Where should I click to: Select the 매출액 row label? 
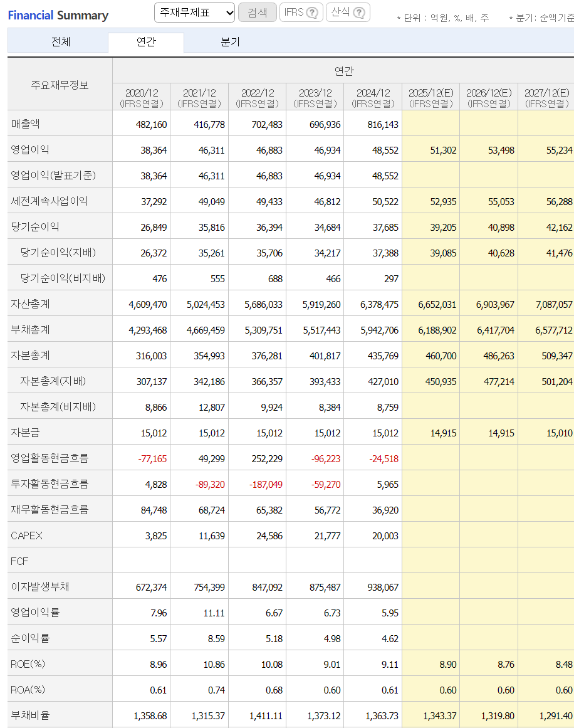(x=25, y=124)
